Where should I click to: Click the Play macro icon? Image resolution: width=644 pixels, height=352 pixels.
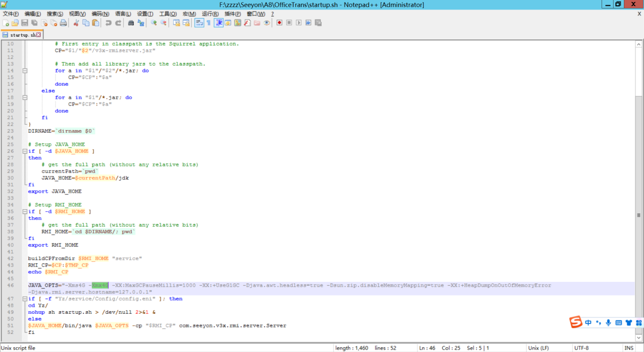(299, 23)
